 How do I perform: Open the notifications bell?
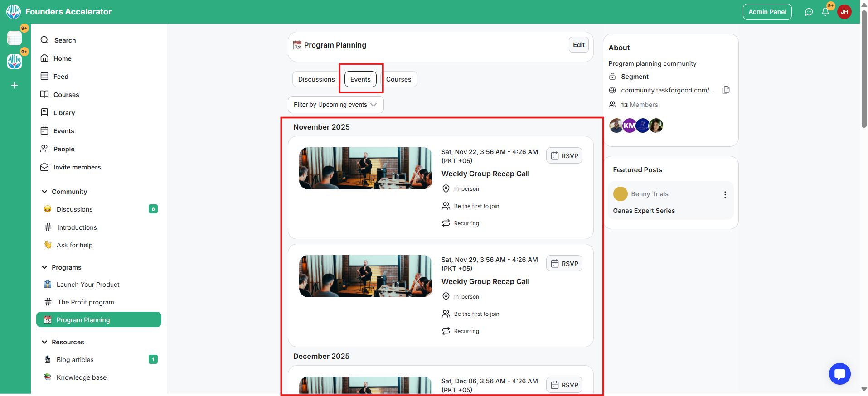point(825,12)
